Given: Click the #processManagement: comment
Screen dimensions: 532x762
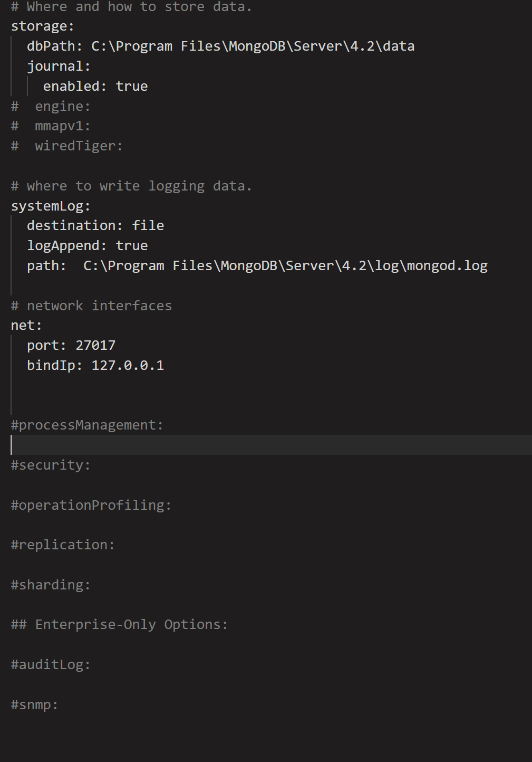Looking at the screenshot, I should click(x=87, y=425).
